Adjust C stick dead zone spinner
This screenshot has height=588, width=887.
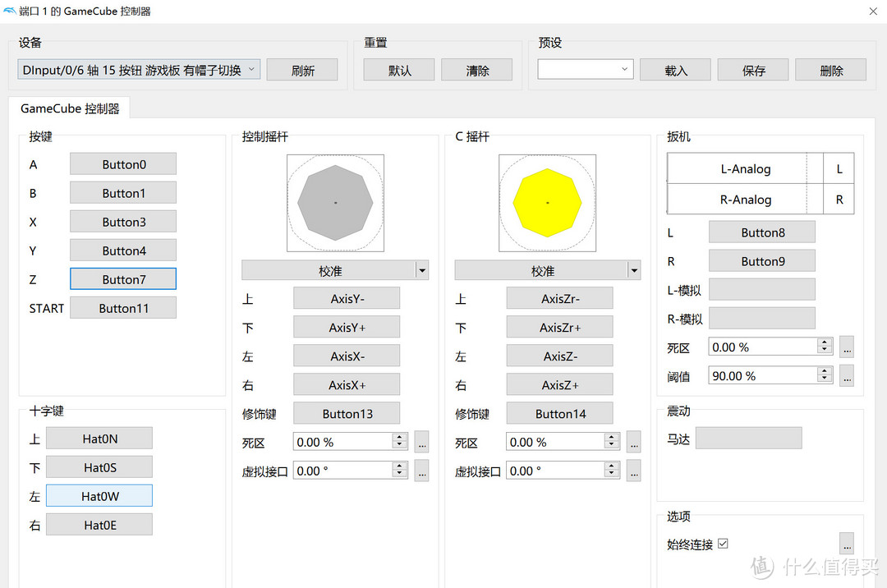coord(612,442)
